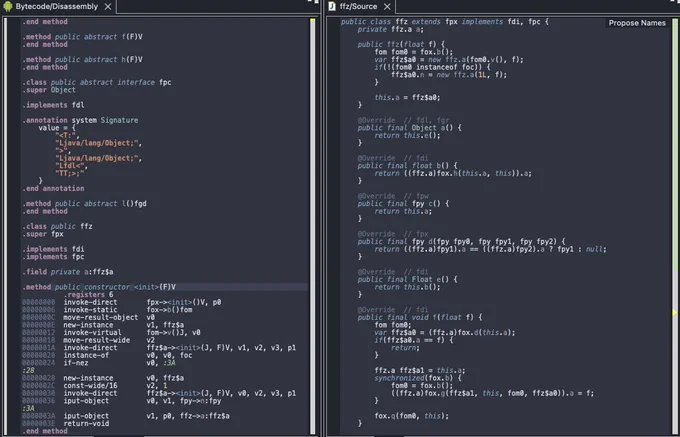Image resolution: width=680 pixels, height=437 pixels.
Task: Click 'public final Float e() {' method
Action: 407,280
